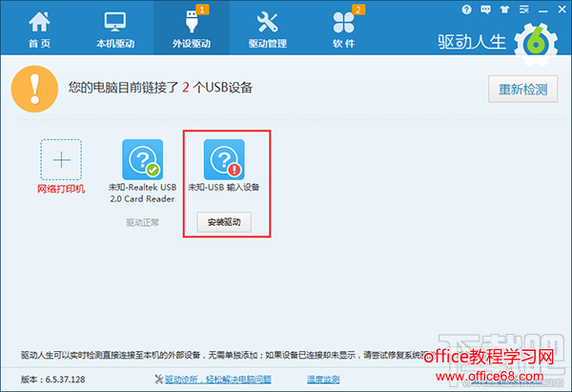The height and width of the screenshot is (392, 572).
Task: Click the 驱动人生 6 gear logo
Action: tap(536, 45)
